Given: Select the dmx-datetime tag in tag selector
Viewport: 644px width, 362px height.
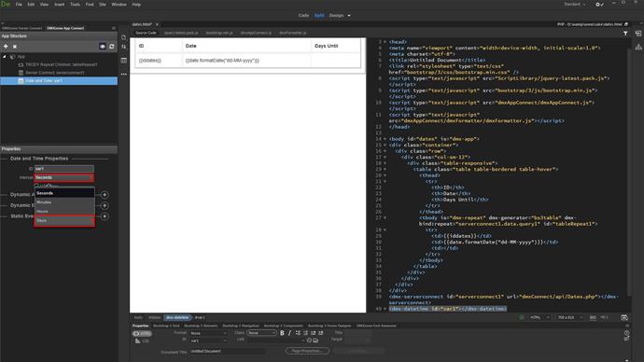Looking at the screenshot, I should [177, 317].
